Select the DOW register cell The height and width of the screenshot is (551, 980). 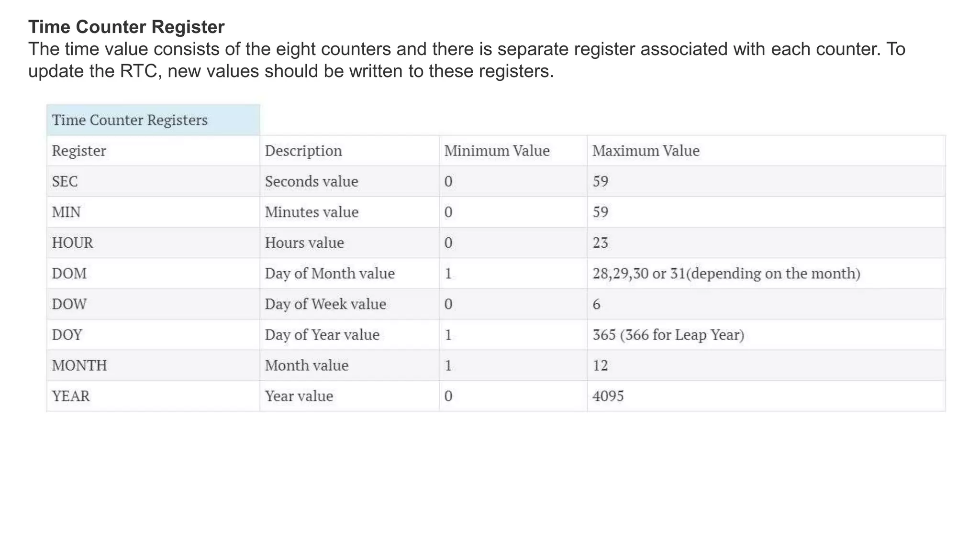click(x=69, y=304)
